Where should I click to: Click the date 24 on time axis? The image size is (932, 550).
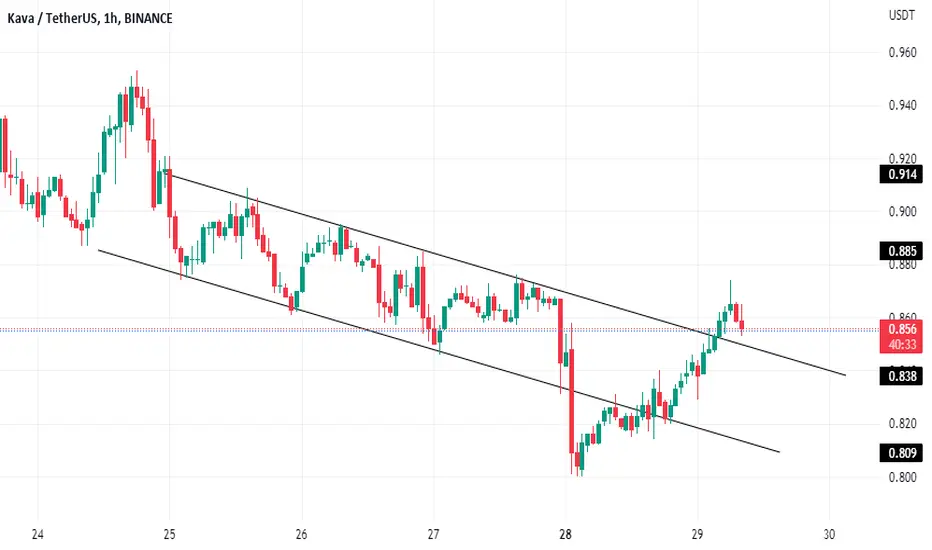[x=37, y=534]
